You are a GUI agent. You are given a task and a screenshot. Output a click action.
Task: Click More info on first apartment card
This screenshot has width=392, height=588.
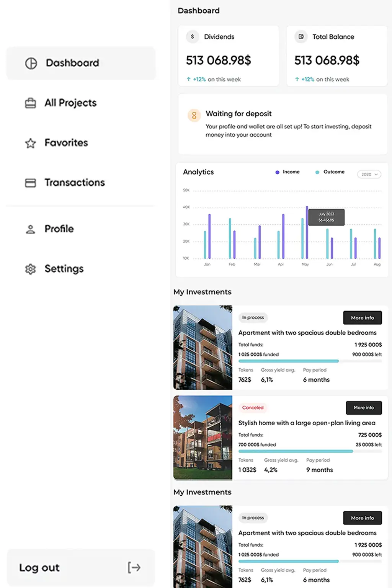(363, 318)
